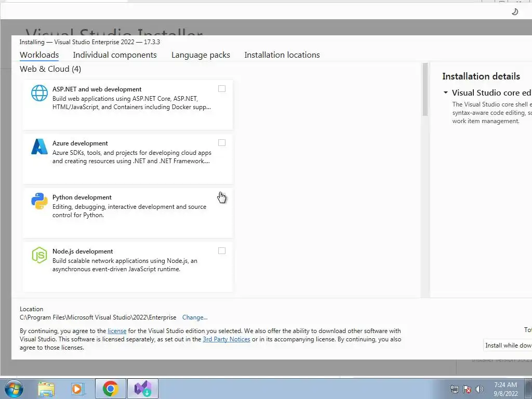The width and height of the screenshot is (532, 399).
Task: Check the Azure development workload
Action: [x=221, y=142]
